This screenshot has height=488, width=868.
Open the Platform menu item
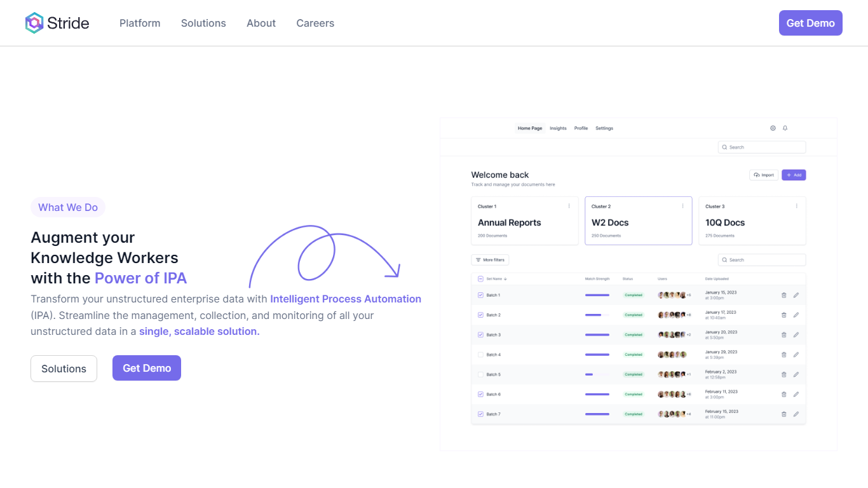pos(140,23)
